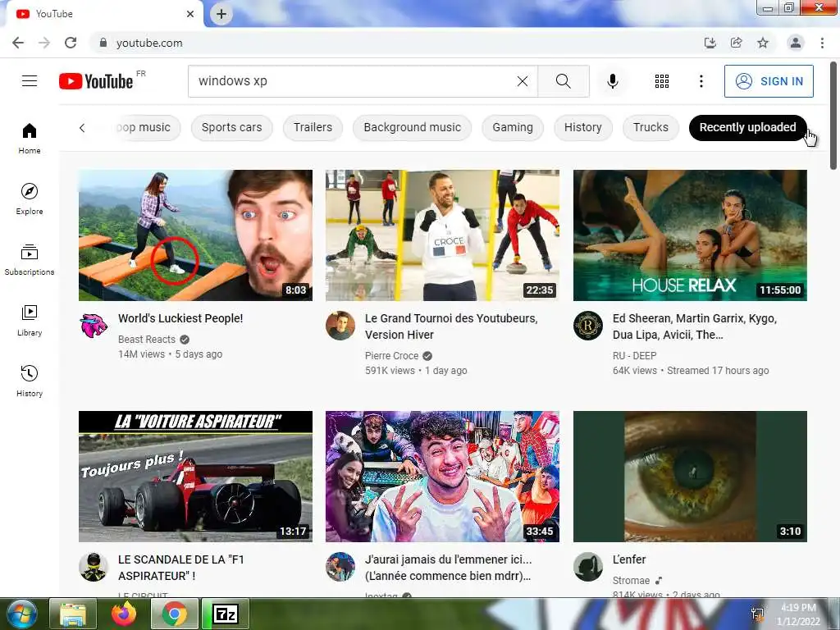Open the Le Grand Tournoi des Youtubeurs thumbnail
The height and width of the screenshot is (630, 840).
pos(442,235)
